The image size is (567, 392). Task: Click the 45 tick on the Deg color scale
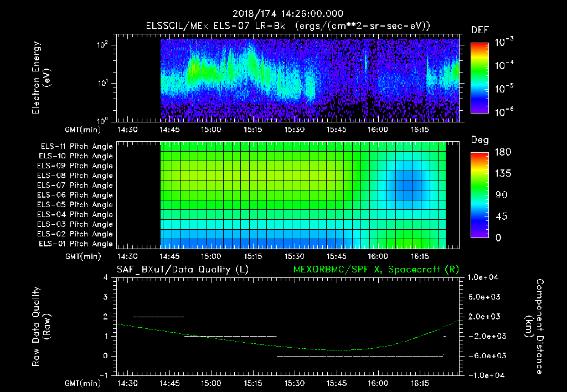502,216
